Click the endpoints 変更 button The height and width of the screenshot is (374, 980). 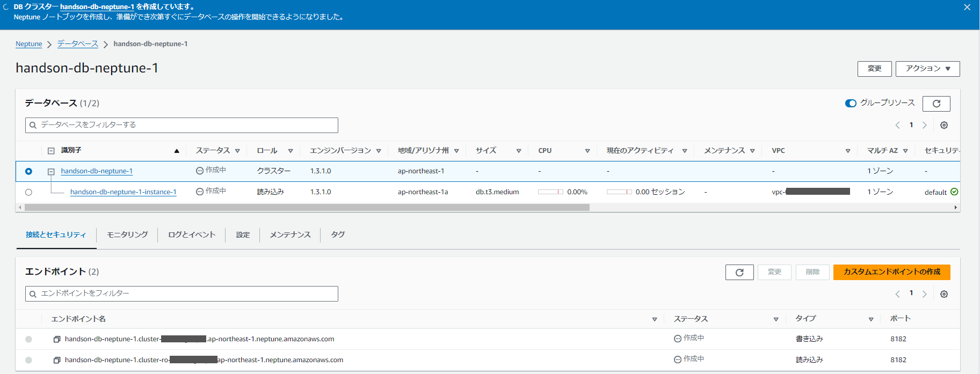[x=774, y=272]
